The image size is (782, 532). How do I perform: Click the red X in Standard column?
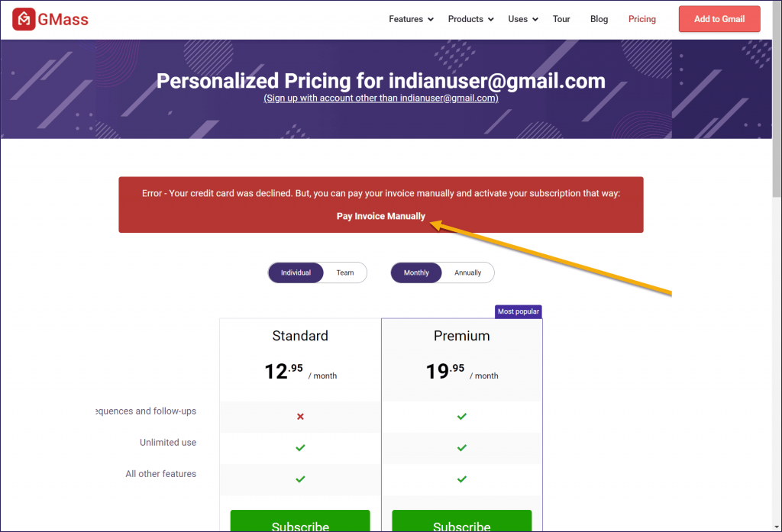[300, 416]
